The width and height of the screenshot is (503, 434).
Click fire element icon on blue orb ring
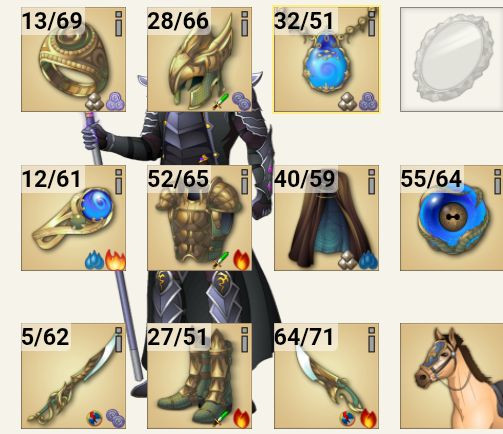115,260
